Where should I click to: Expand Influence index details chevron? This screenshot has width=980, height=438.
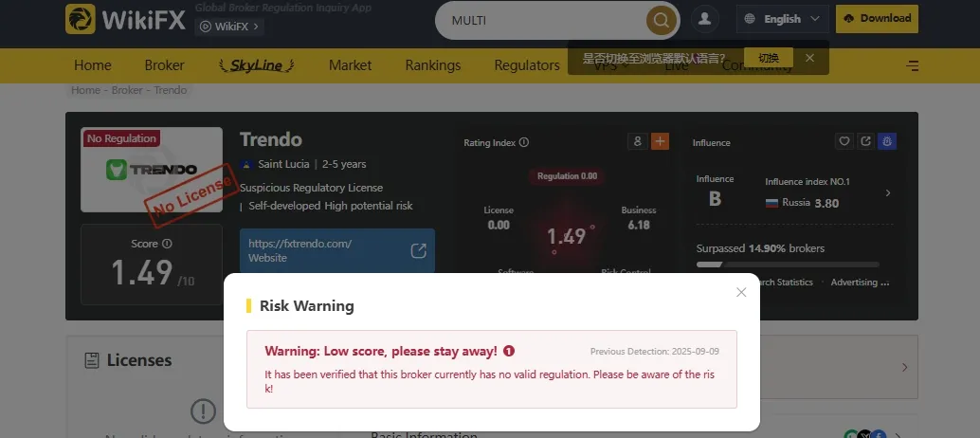(888, 193)
